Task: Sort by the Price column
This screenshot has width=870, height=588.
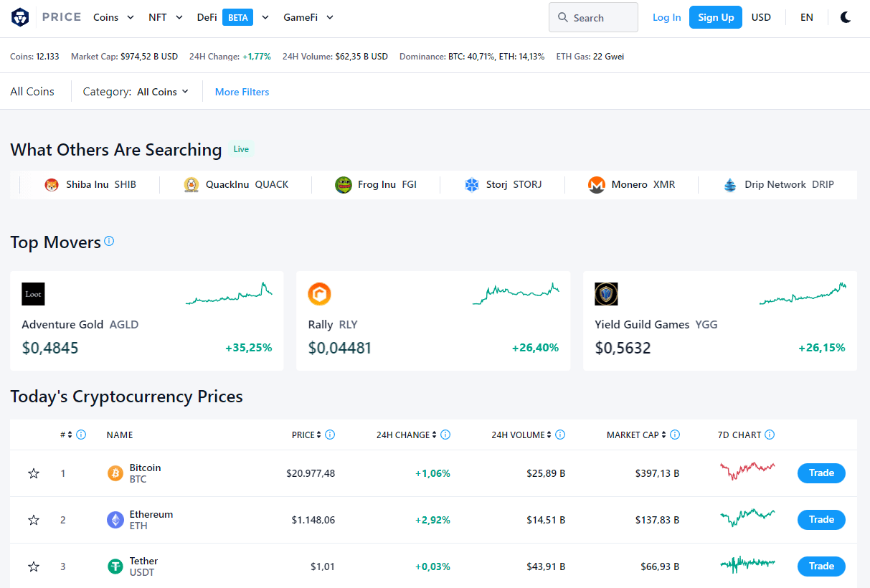Action: coord(306,435)
